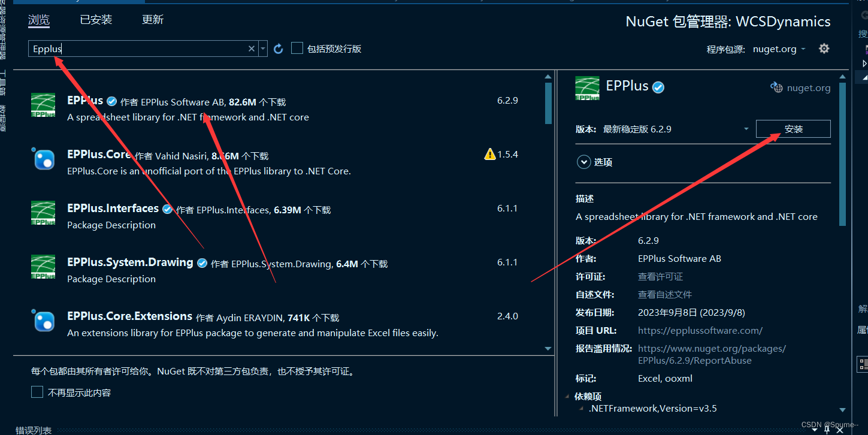Image resolution: width=868 pixels, height=435 pixels.
Task: Select the EPPlus.System.Drawing package title
Action: (x=130, y=262)
